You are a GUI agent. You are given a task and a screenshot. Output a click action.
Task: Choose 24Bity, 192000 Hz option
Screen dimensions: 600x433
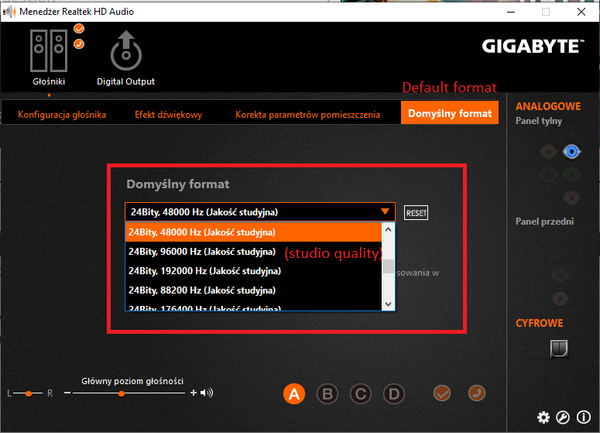[253, 271]
